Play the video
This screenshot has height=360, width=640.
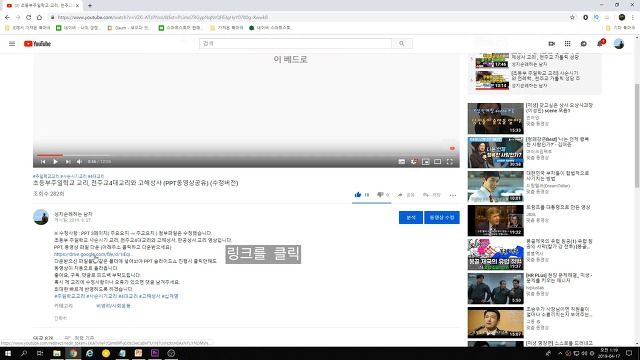(56, 162)
